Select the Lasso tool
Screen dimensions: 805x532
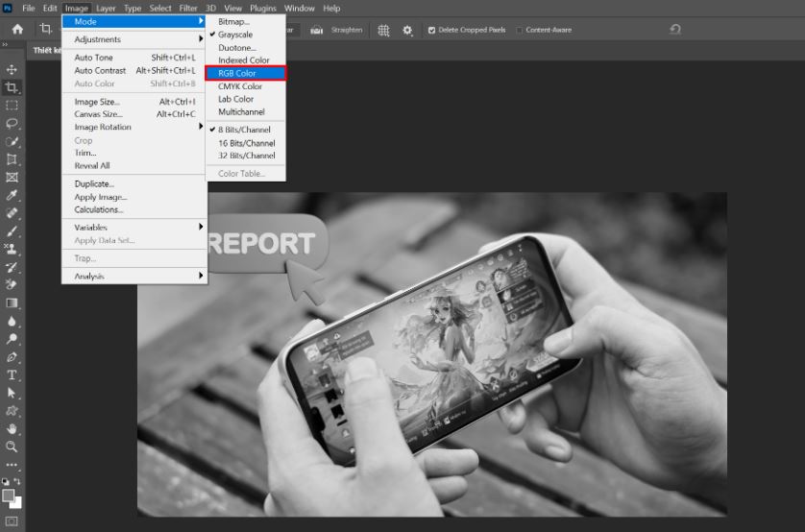[x=12, y=123]
